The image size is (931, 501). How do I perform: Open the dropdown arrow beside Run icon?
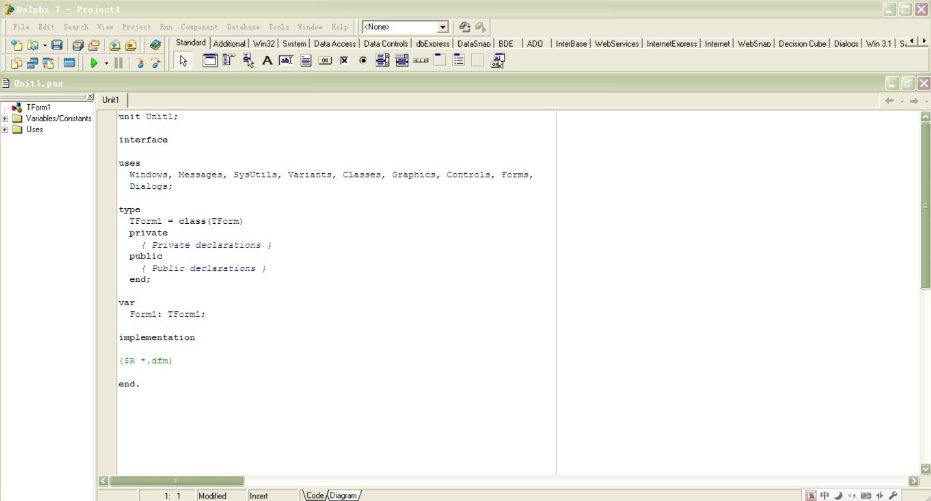pos(106,63)
